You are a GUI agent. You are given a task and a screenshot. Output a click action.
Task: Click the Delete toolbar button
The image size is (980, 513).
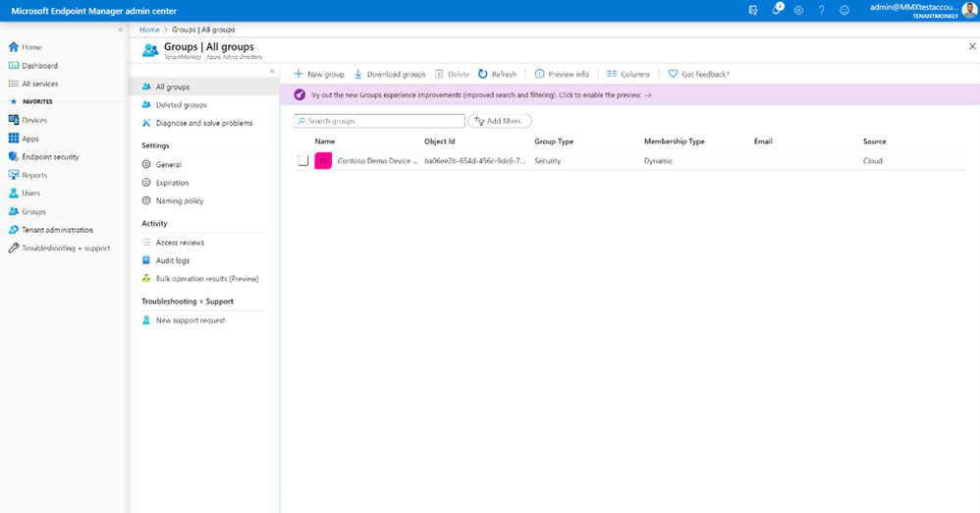452,74
